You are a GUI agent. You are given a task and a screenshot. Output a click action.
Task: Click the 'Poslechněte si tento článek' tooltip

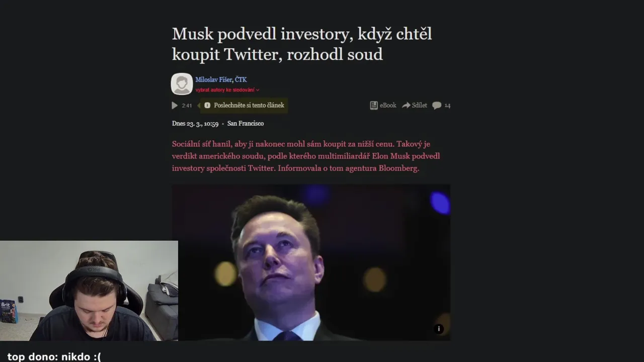249,106
